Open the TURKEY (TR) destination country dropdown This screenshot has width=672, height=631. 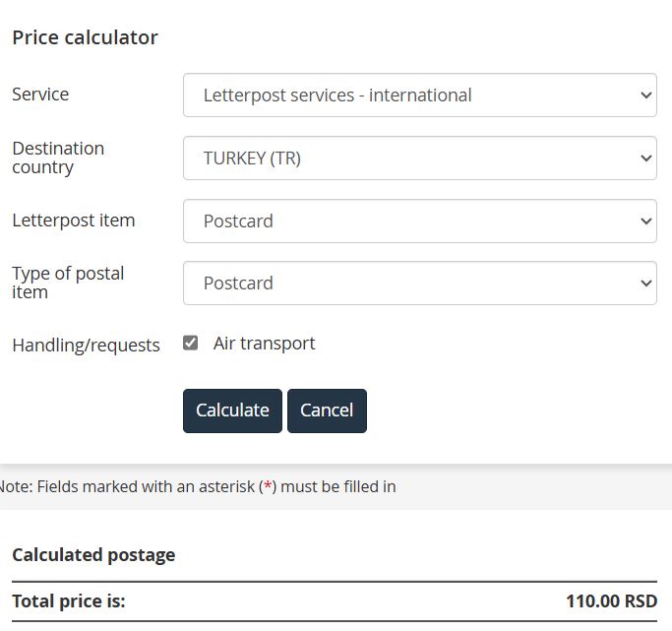click(x=420, y=158)
